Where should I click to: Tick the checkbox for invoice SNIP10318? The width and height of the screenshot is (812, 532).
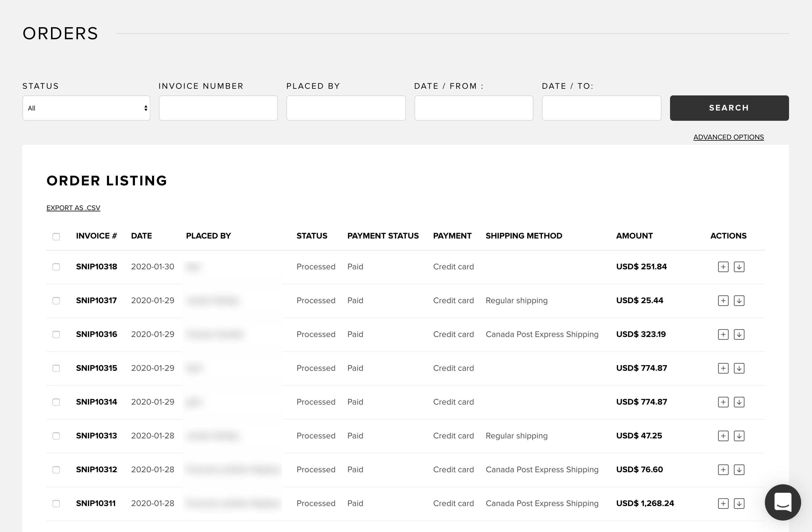(x=56, y=267)
